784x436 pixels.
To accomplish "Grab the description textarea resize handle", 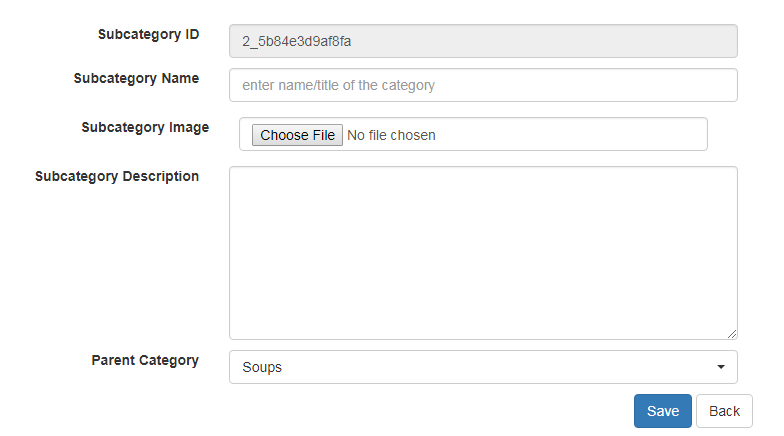I will (x=732, y=334).
